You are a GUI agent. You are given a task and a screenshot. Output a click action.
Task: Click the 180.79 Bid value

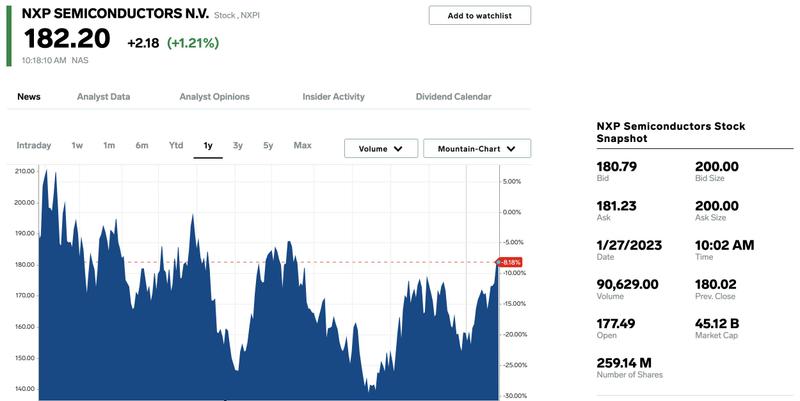point(616,166)
